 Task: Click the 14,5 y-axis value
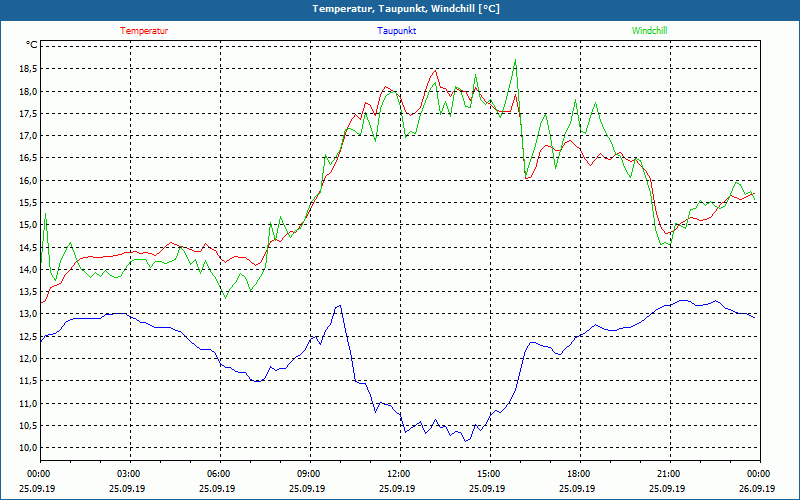[28, 247]
